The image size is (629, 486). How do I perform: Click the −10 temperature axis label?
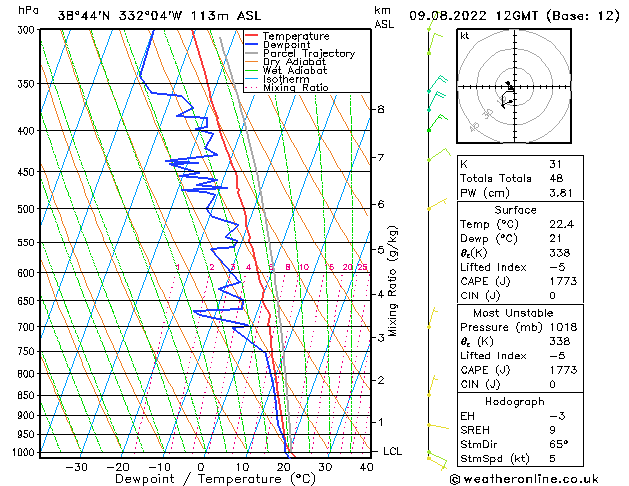pos(159,468)
